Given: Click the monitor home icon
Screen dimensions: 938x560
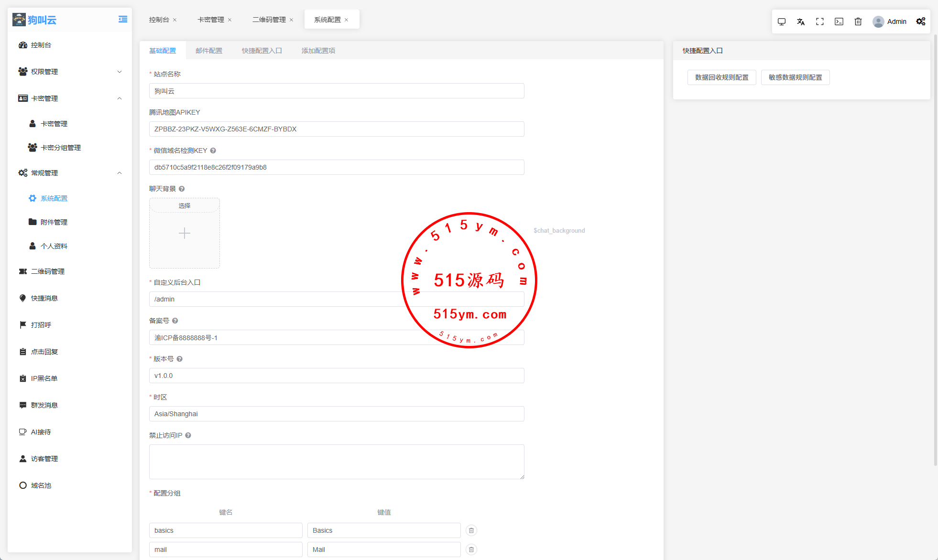Looking at the screenshot, I should 782,22.
